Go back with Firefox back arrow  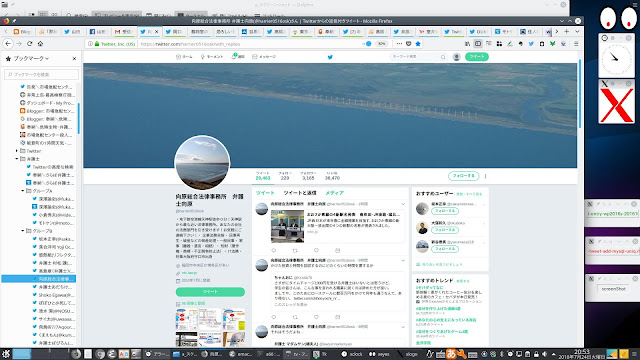click(x=8, y=44)
